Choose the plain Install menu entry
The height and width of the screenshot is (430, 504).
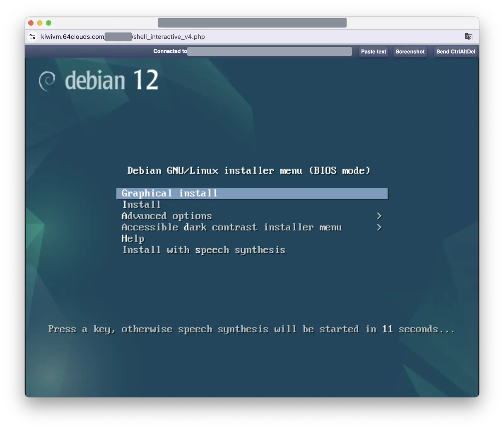tap(141, 205)
